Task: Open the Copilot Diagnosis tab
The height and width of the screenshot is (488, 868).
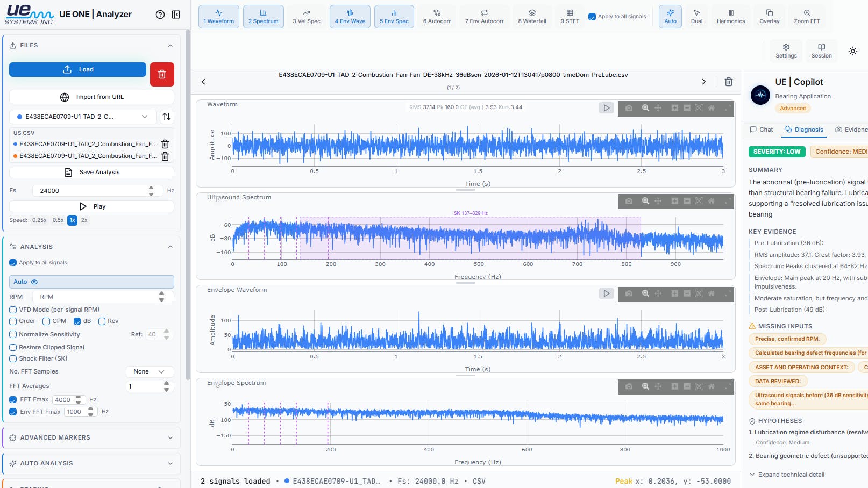Action: click(804, 130)
